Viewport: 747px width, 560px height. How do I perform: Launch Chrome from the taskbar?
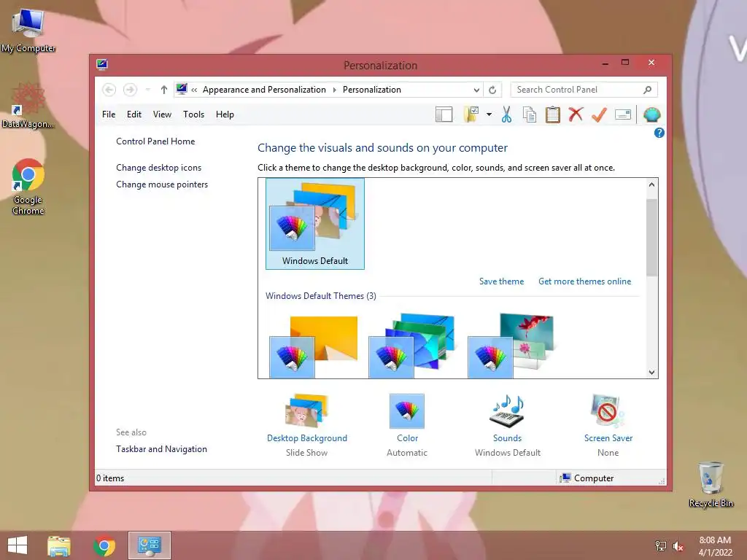tap(104, 545)
